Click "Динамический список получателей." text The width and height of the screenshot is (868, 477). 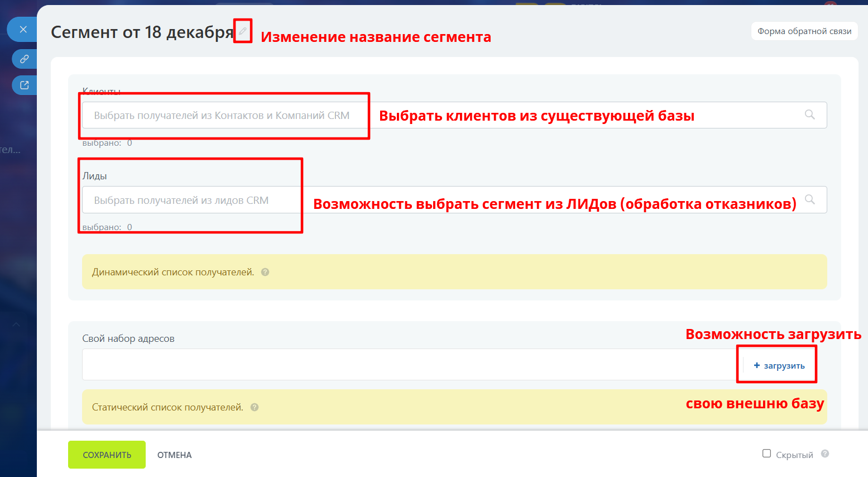(173, 272)
